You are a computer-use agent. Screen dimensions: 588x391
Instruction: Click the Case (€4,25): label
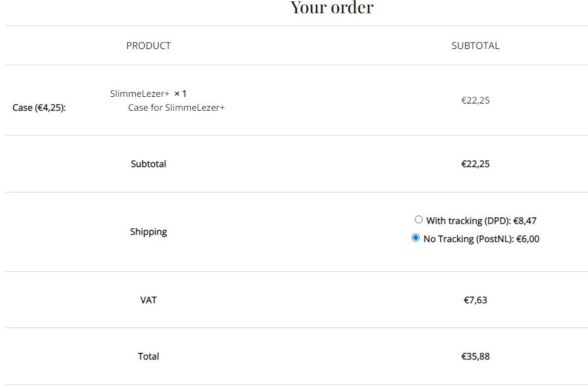pyautogui.click(x=39, y=108)
